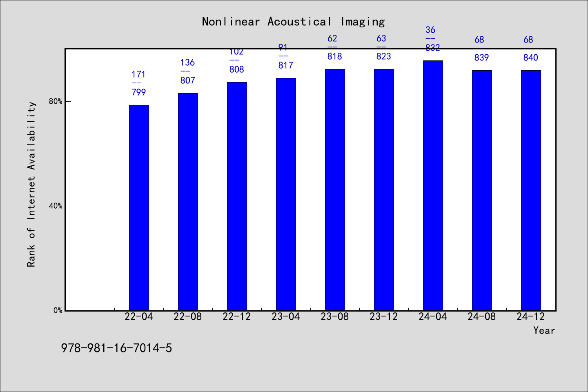Select the 24-04 bar
The width and height of the screenshot is (588, 392).
tap(433, 185)
